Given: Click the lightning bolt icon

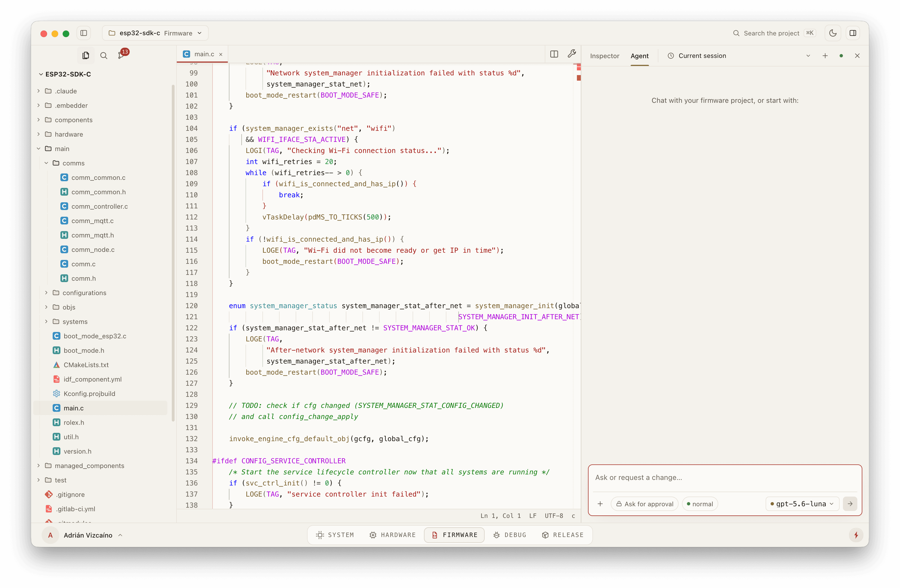Looking at the screenshot, I should coord(856,535).
